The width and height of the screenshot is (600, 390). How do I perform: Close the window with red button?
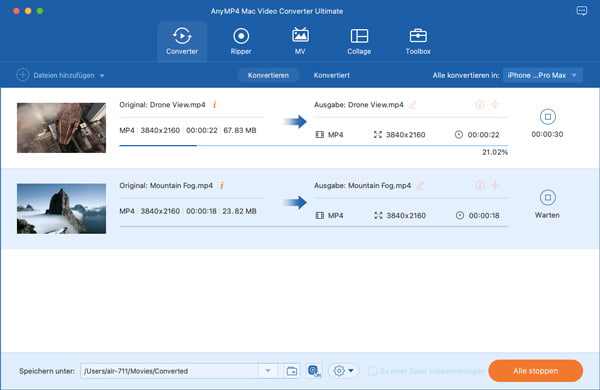pos(16,11)
